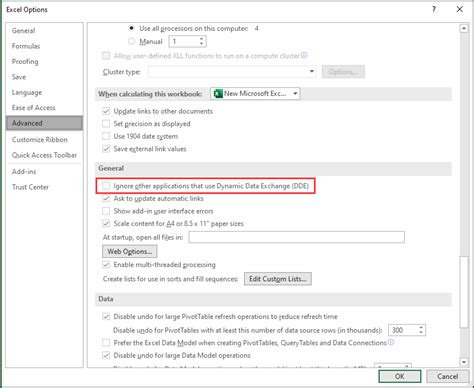Open the Trust Center category
Image resolution: width=474 pixels, height=388 pixels.
tap(30, 187)
